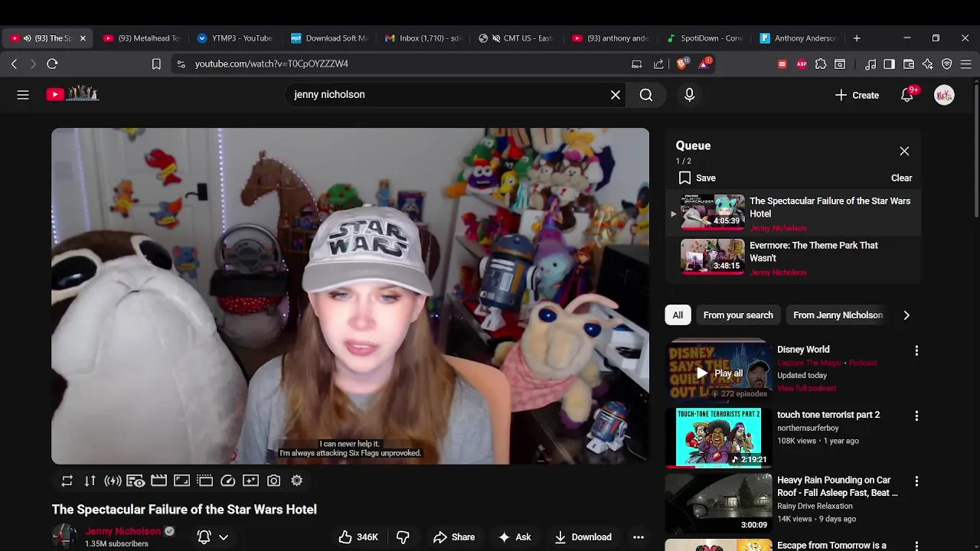
Task: Select The Spectacular Failure of the Star Wars Hotel in queue
Action: (x=793, y=214)
